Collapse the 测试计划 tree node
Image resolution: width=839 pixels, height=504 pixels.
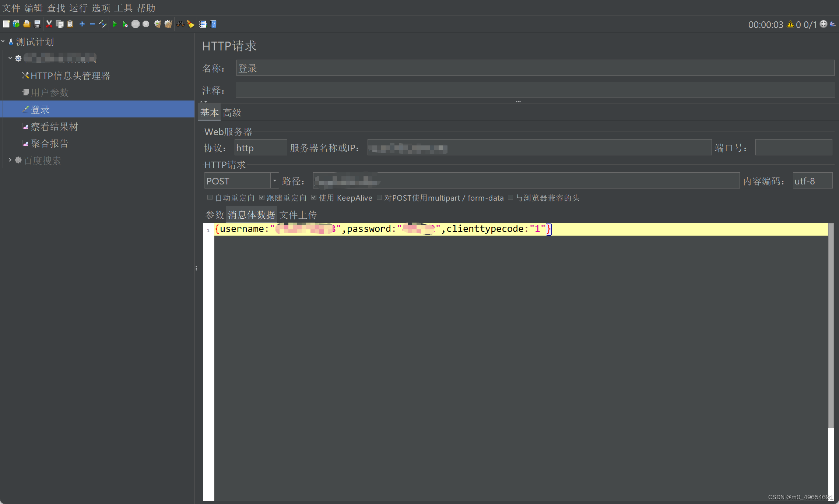pos(3,42)
